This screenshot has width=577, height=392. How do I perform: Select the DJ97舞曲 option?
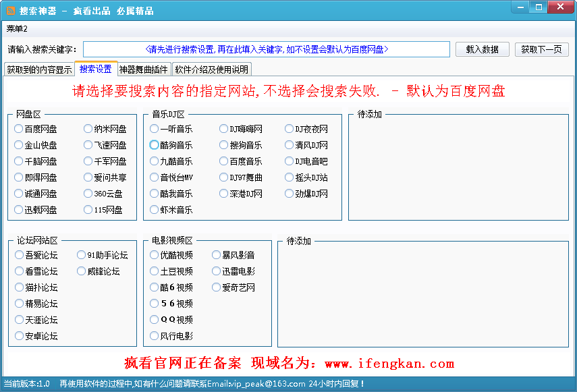click(x=241, y=177)
